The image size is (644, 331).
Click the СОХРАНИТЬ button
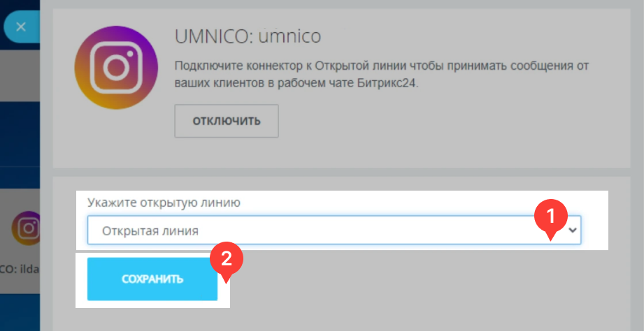(152, 279)
